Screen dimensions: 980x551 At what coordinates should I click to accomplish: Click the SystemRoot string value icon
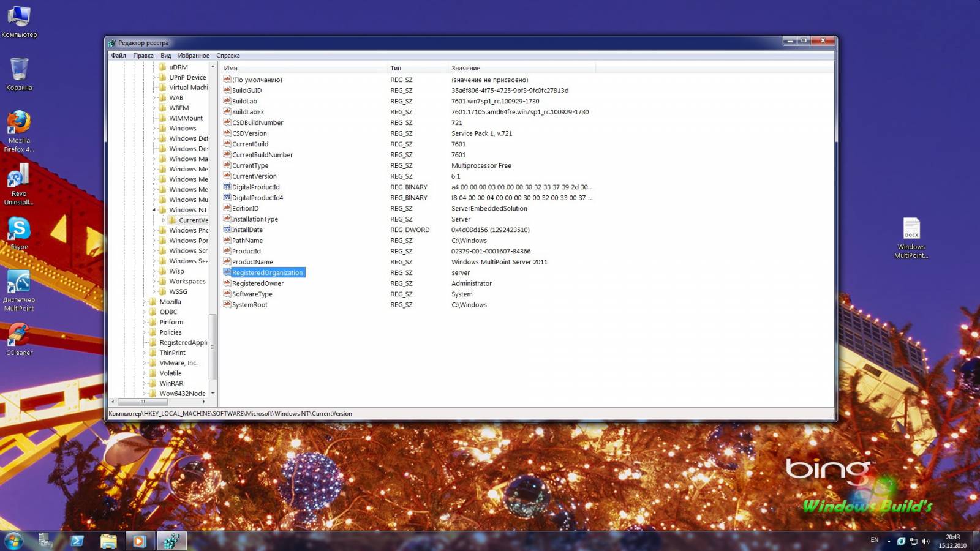[227, 304]
